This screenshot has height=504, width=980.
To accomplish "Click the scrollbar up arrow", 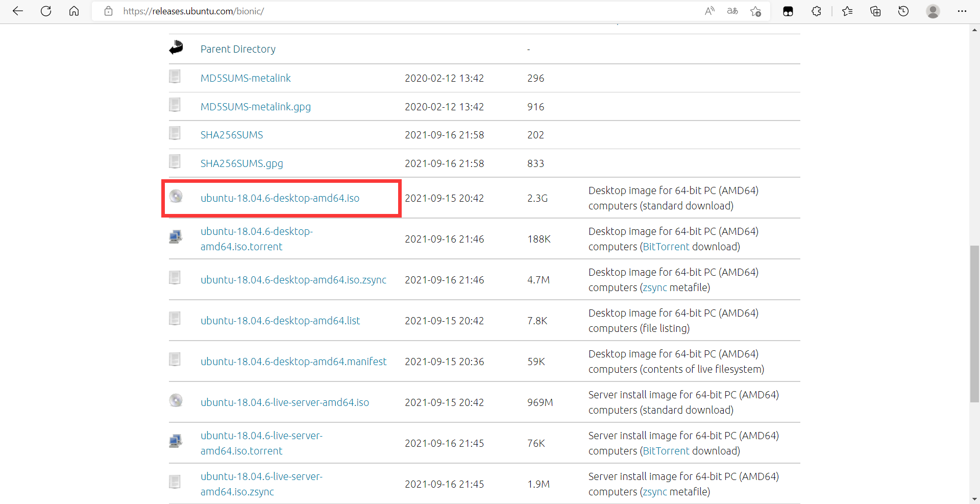I will tap(974, 30).
